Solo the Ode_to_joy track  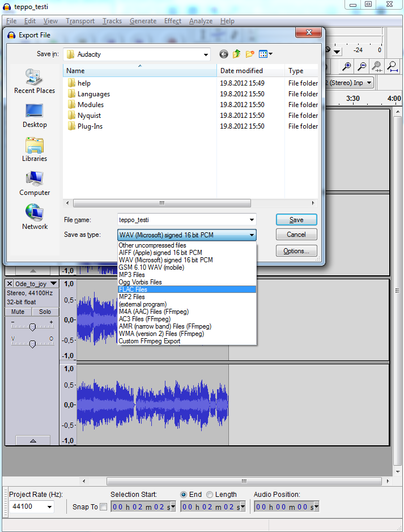click(45, 312)
